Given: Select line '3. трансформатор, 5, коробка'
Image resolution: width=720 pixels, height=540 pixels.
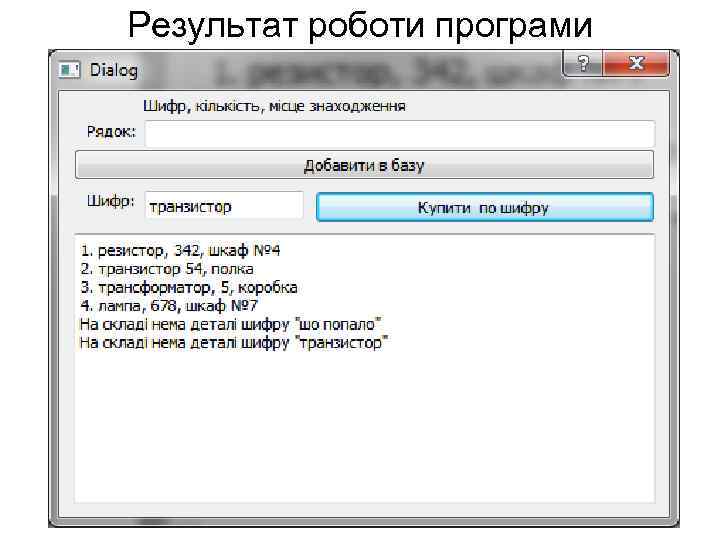Looking at the screenshot, I should [x=189, y=287].
